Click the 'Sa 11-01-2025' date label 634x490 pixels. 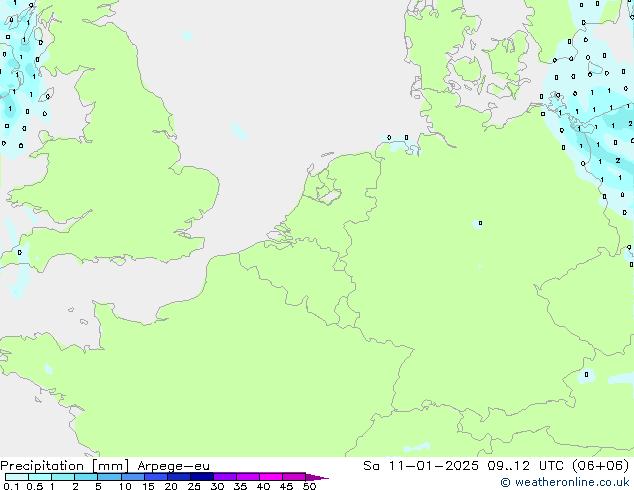coord(421,465)
